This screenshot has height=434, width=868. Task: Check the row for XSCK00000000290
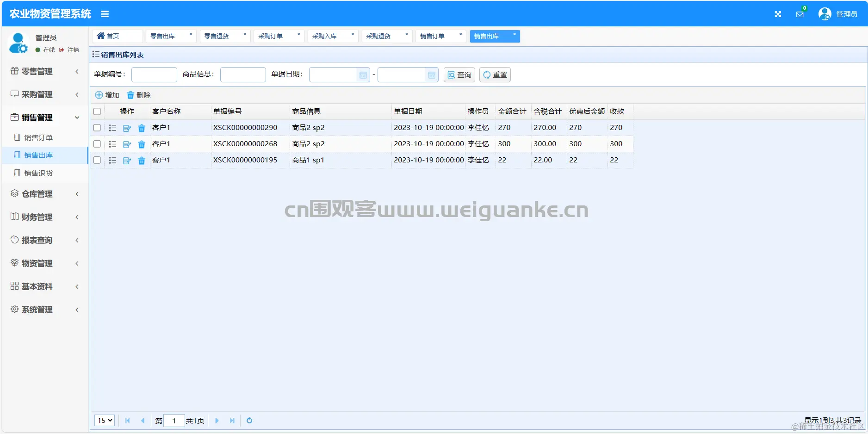tap(97, 128)
